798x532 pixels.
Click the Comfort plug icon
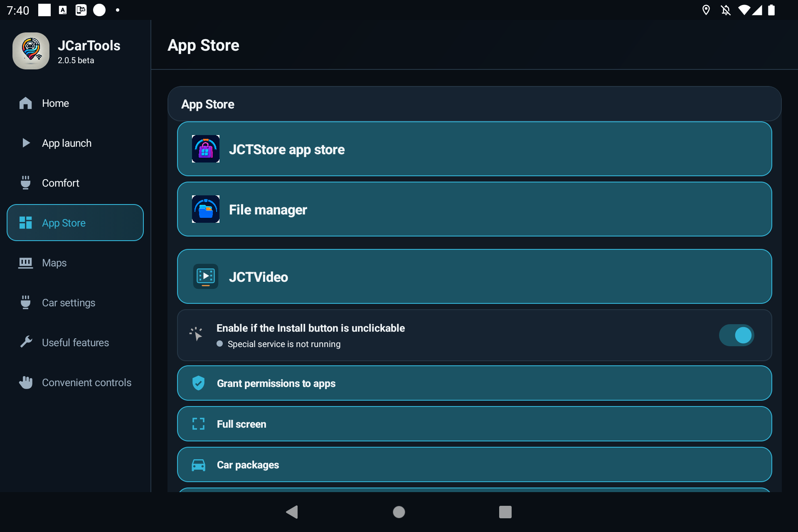click(x=25, y=183)
